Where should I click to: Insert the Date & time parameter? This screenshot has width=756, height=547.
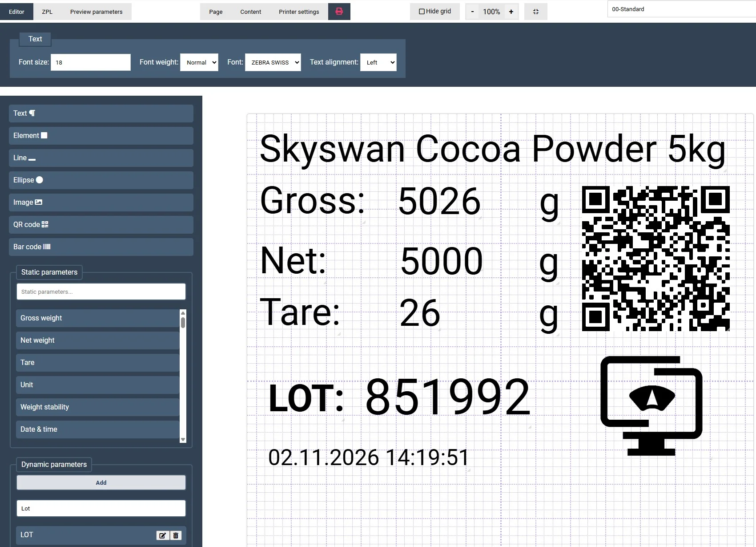(97, 429)
